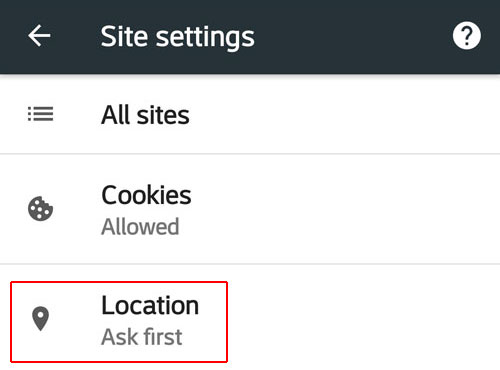This screenshot has height=370, width=500.
Task: Open help via the question mark icon
Action: [x=466, y=36]
